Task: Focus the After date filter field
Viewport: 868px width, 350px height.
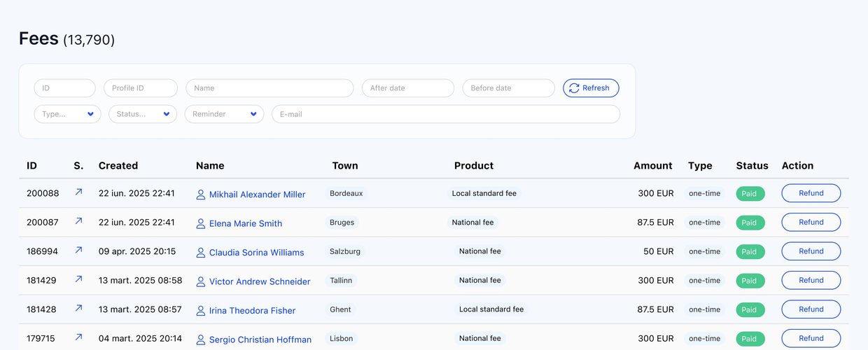Action: [x=407, y=88]
